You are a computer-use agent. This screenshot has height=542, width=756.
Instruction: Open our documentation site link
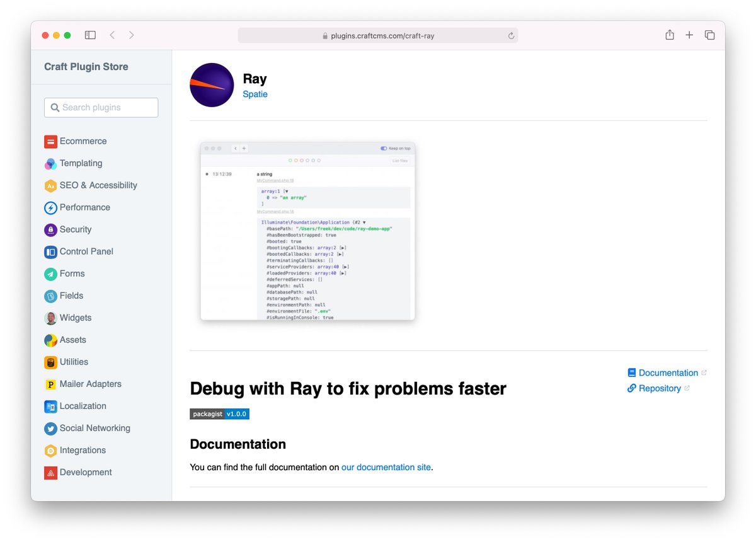tap(386, 467)
